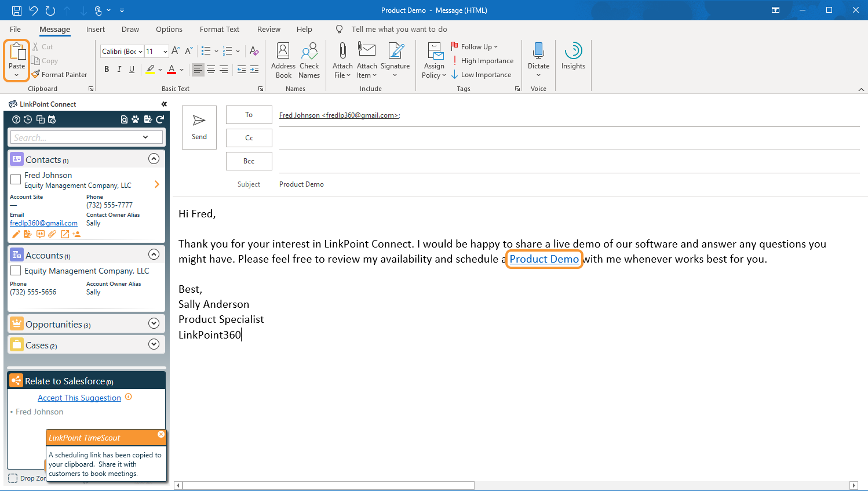This screenshot has width=868, height=491.
Task: Click the document search icon in LinkPoint toolbar
Action: pos(124,119)
